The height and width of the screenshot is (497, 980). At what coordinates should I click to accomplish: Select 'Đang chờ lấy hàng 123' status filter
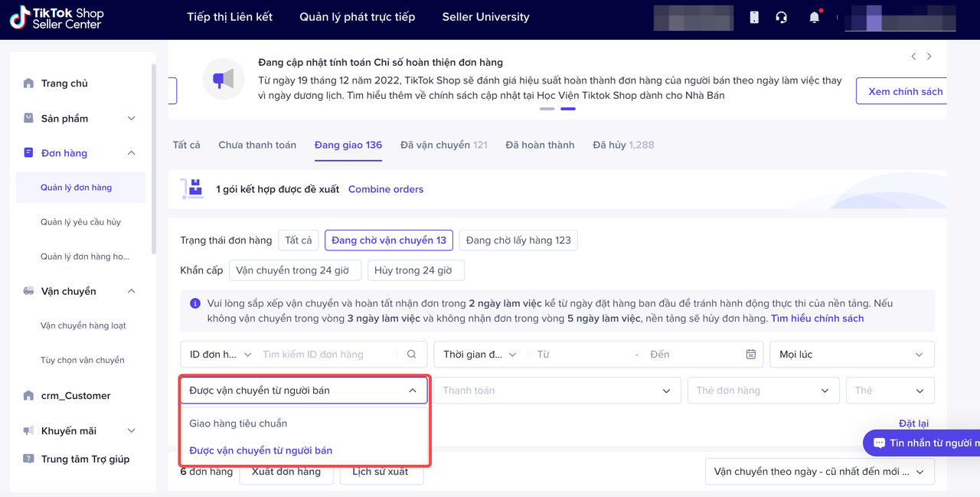tap(518, 240)
